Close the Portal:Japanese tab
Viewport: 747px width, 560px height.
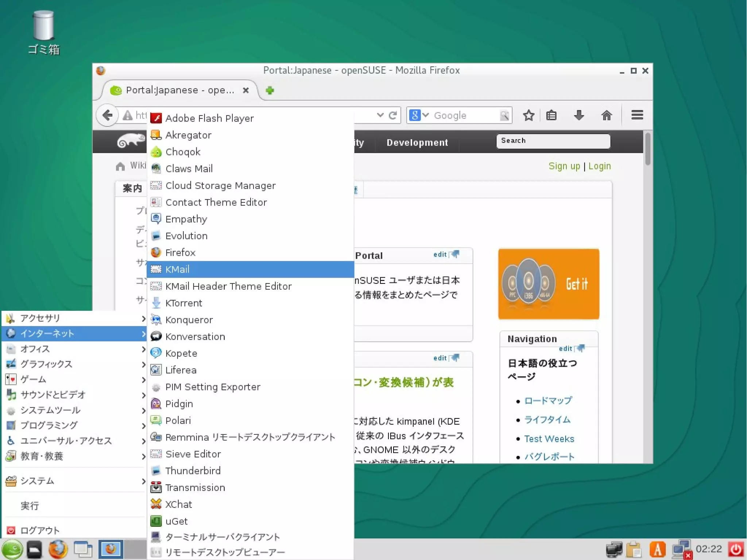coord(246,90)
